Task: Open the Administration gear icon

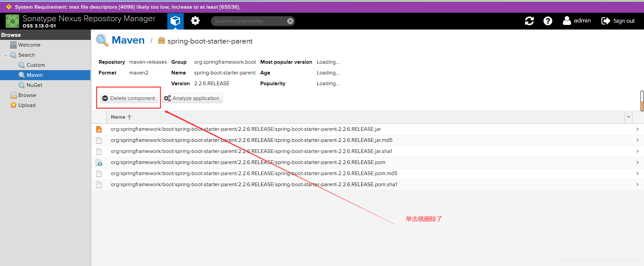Action: point(195,21)
